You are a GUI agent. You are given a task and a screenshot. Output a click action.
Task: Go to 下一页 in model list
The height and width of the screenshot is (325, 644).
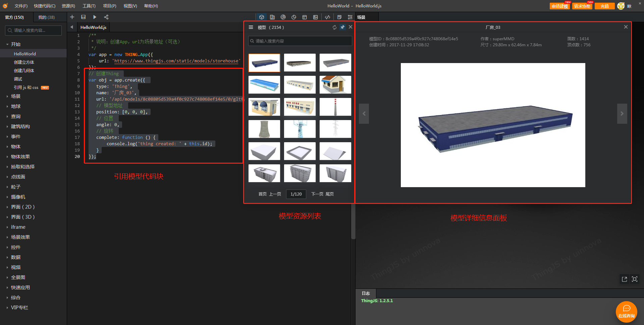317,194
